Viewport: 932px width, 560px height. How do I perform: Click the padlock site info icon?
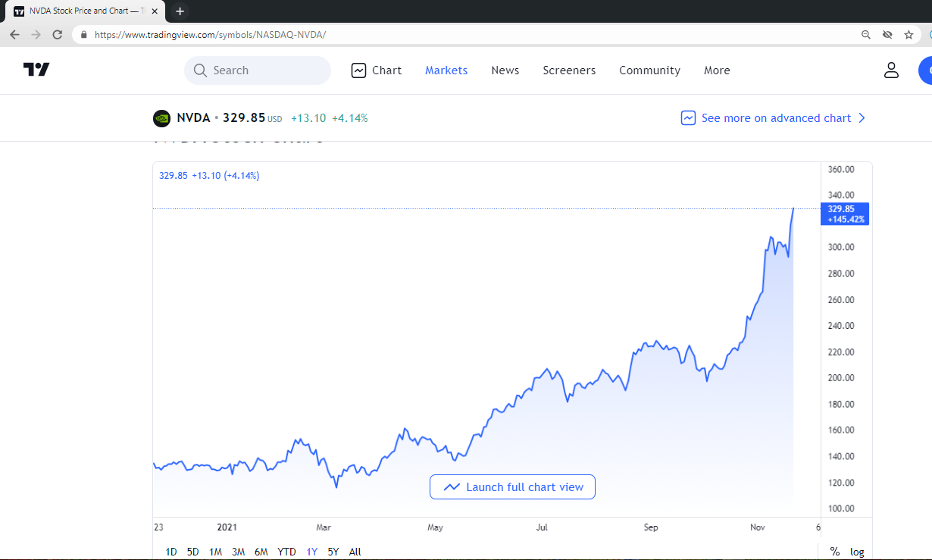(x=83, y=35)
